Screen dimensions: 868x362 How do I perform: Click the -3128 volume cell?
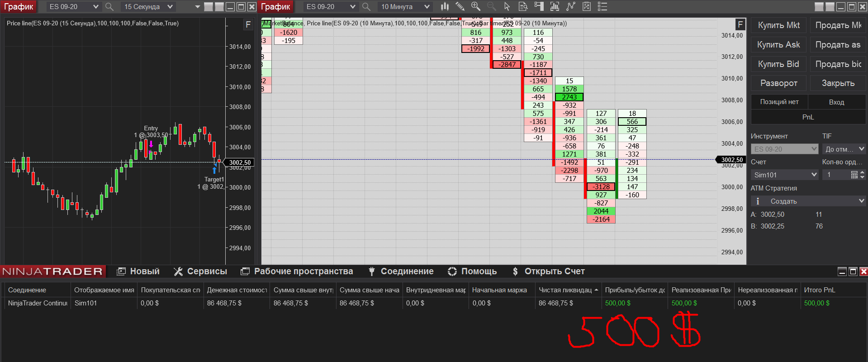coord(601,187)
